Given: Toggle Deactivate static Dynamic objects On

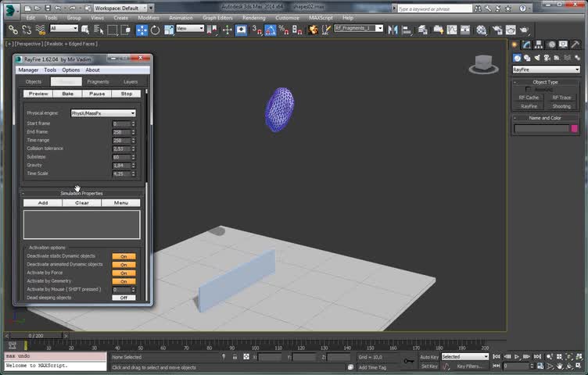Looking at the screenshot, I should [x=124, y=256].
